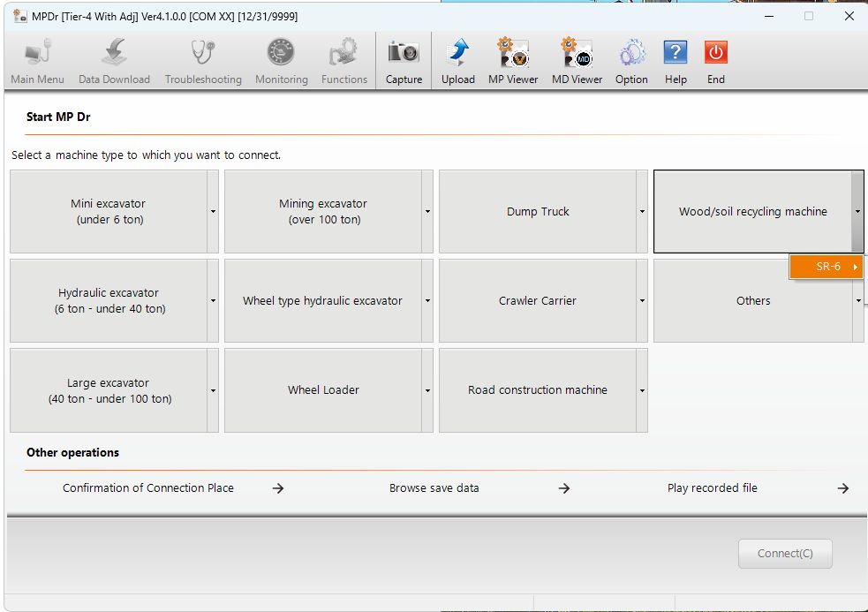Screen dimensions: 868x612
Task: Expand Road construction machine dropdown arrow
Action: click(x=642, y=390)
